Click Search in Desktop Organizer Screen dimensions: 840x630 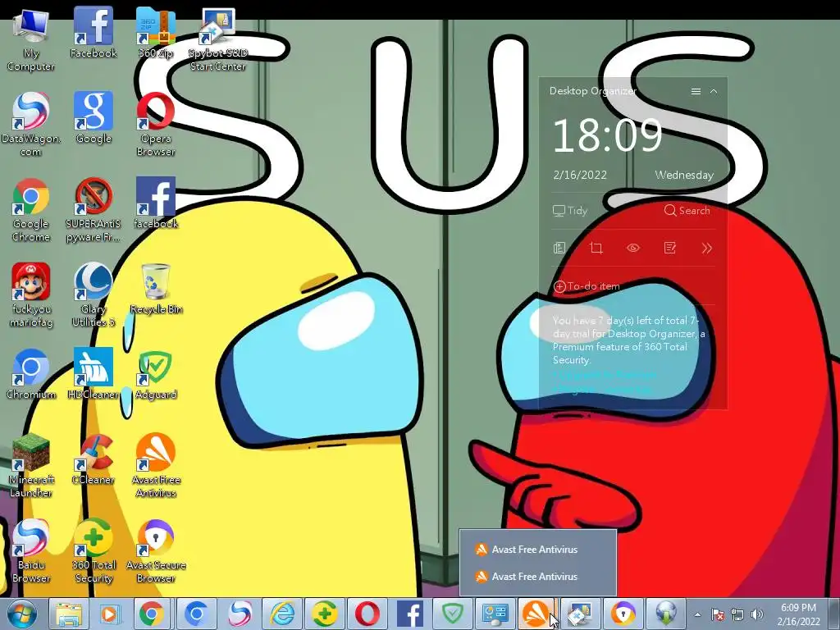coord(687,211)
